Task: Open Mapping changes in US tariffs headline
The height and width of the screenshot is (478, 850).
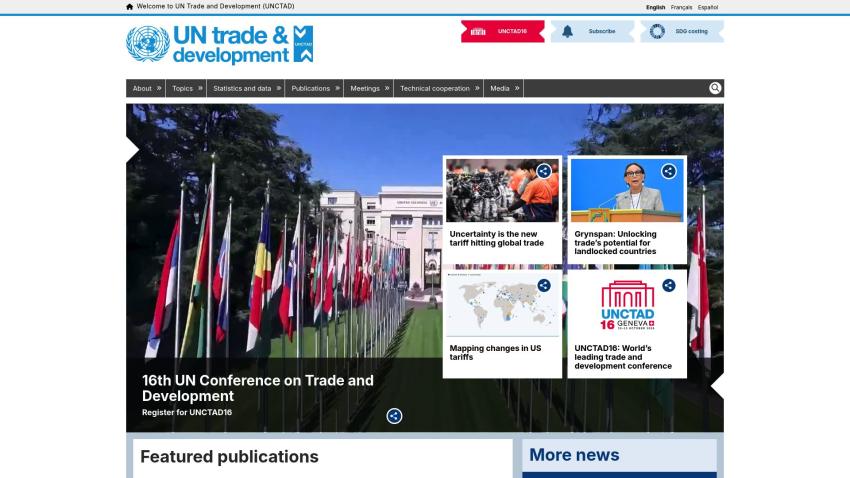Action: 495,353
